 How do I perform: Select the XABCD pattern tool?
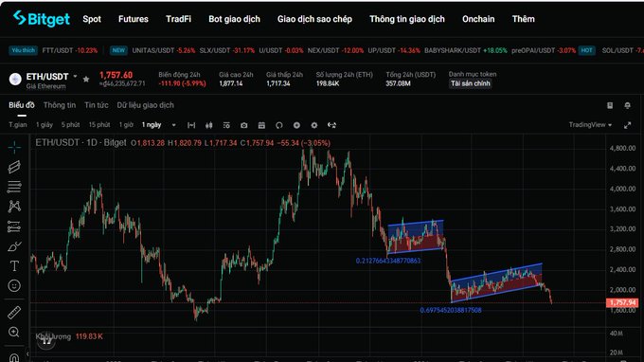pos(14,207)
